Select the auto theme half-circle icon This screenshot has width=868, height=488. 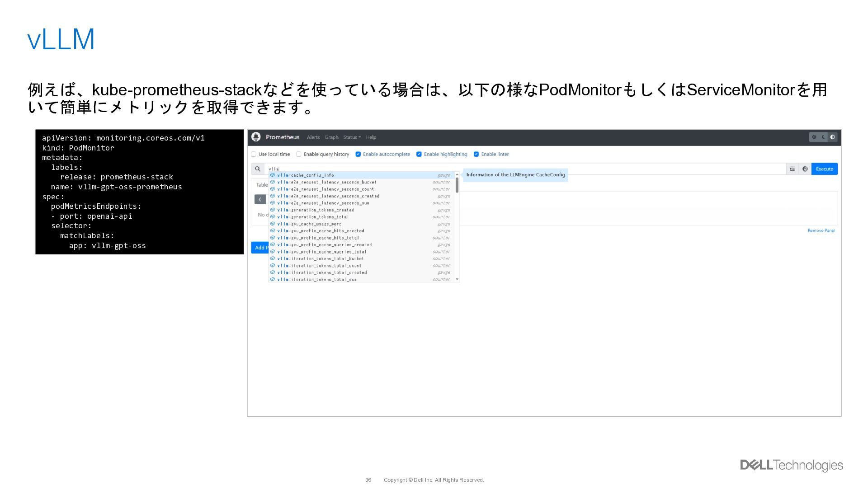pos(833,137)
